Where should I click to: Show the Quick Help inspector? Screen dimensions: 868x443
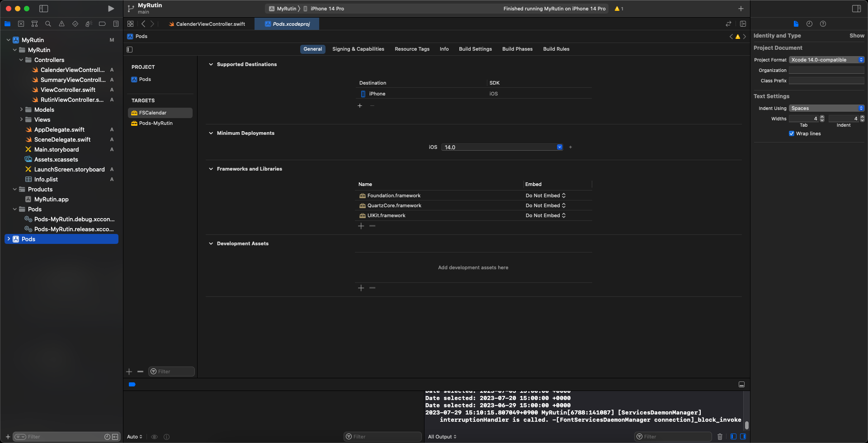click(823, 24)
